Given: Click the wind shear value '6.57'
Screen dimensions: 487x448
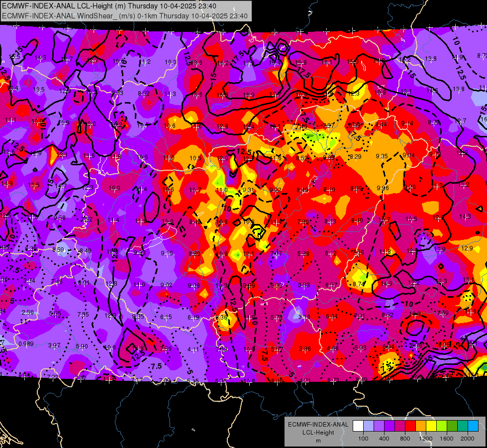Looking at the screenshot, I should coord(331,285).
